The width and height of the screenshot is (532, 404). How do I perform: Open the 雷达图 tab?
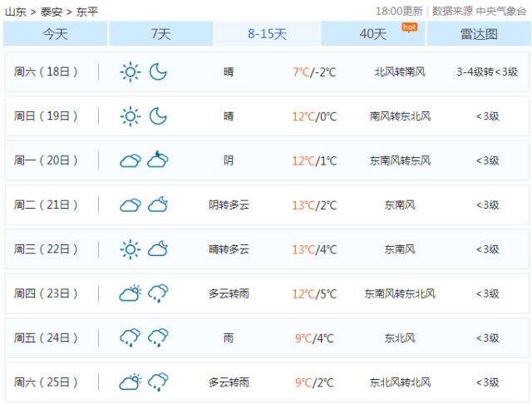[x=479, y=33]
